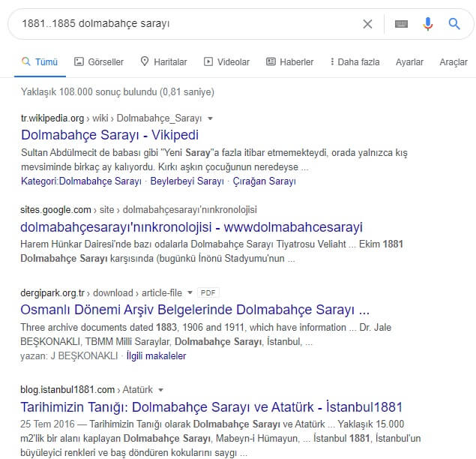Open the Araçlar search tools
476x459 pixels.
coord(454,62)
